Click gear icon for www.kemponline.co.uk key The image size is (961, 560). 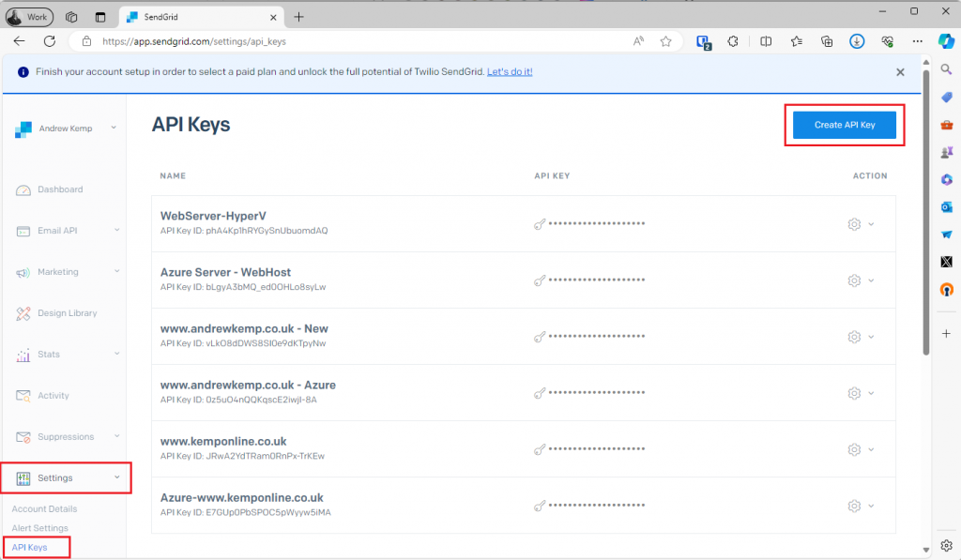pyautogui.click(x=854, y=449)
